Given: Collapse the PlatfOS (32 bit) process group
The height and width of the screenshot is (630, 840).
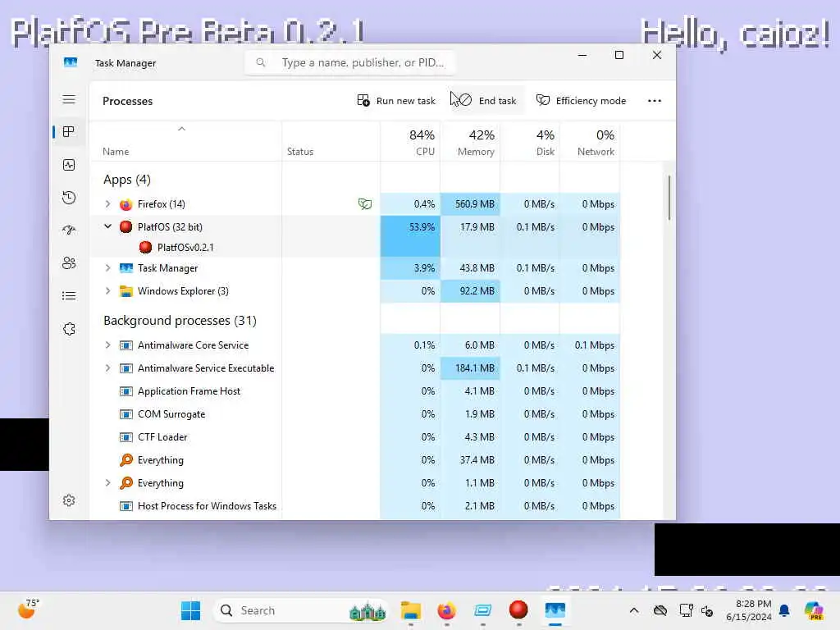Looking at the screenshot, I should coord(107,226).
